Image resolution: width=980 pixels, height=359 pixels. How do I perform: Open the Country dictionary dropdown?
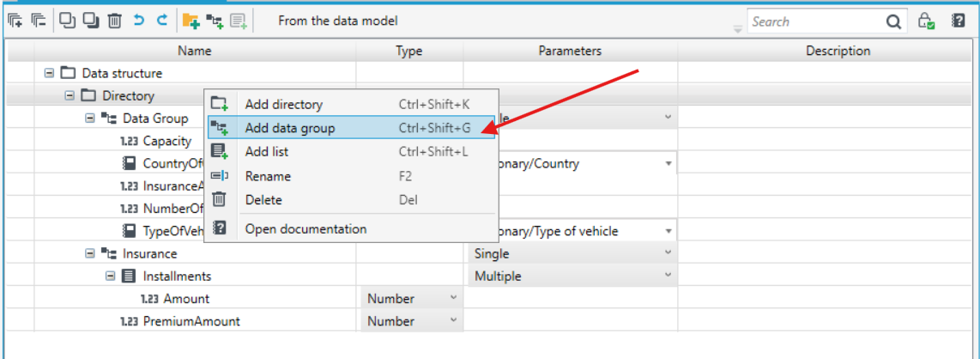(x=668, y=164)
